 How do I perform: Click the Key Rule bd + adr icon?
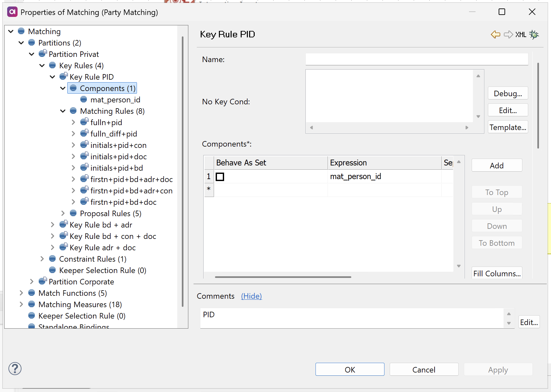click(63, 224)
